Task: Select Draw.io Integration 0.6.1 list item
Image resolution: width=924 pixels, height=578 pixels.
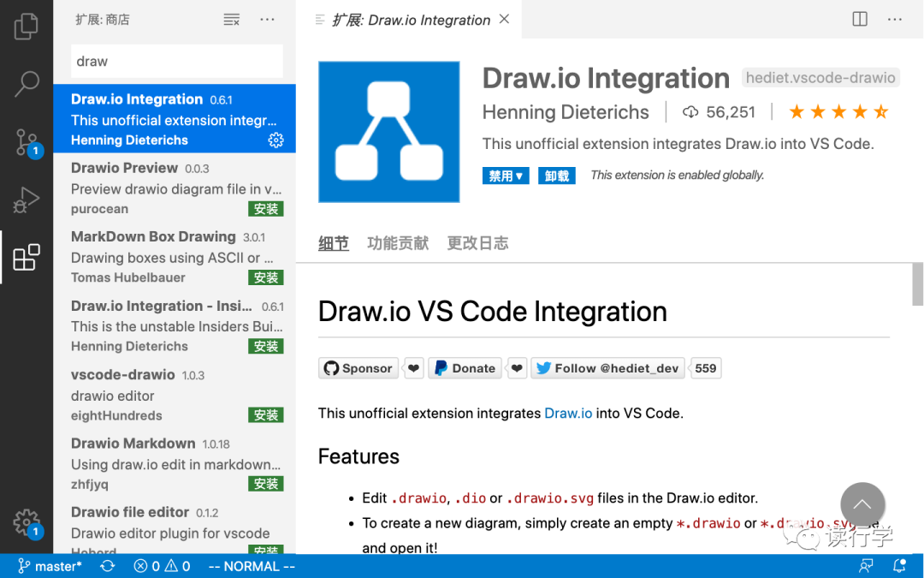Action: 175,118
